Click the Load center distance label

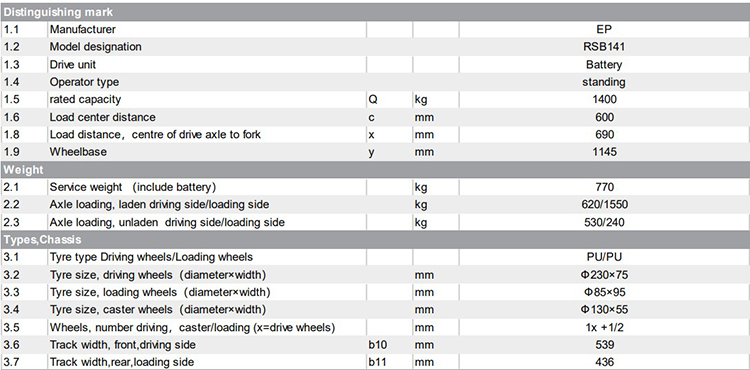[102, 117]
